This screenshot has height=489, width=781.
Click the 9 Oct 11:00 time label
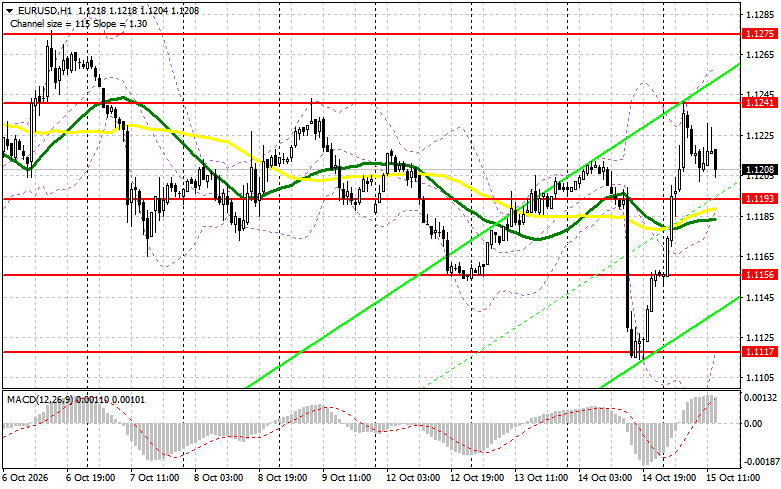pos(347,478)
